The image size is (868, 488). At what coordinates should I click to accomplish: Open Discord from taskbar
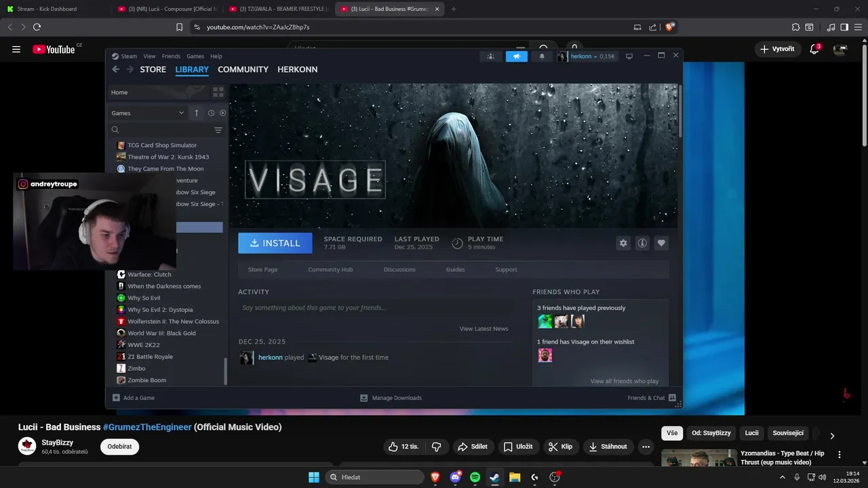pos(455,477)
